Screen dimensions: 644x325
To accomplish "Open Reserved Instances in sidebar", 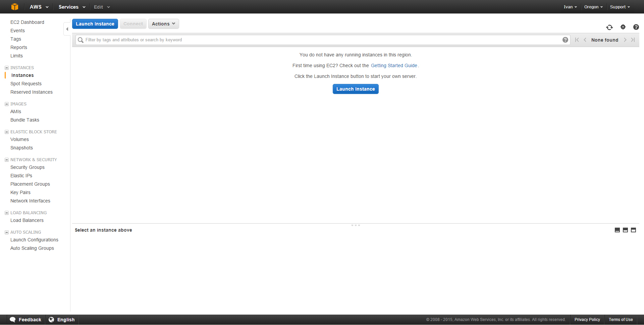I will [32, 92].
